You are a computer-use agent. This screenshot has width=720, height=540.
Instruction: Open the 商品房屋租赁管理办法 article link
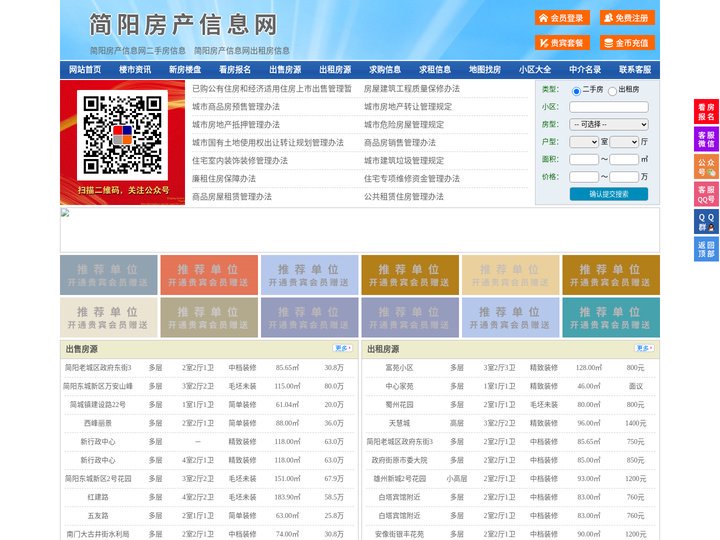[x=232, y=197]
